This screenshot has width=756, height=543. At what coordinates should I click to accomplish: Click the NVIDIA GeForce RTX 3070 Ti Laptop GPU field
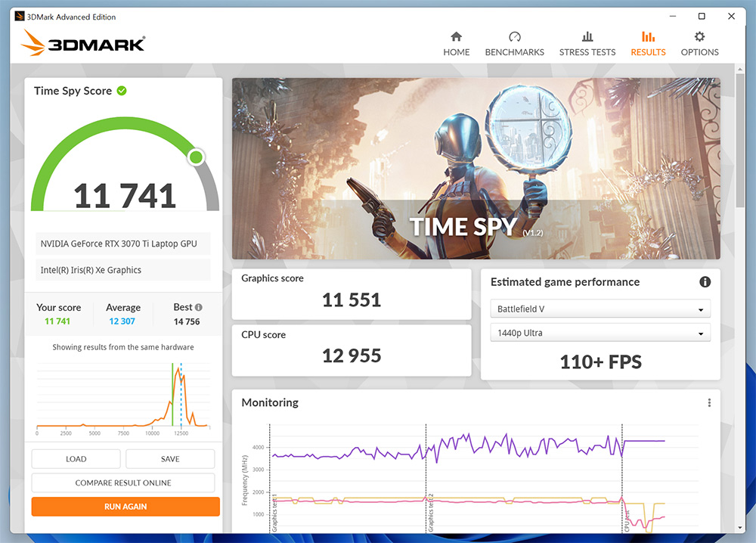point(123,244)
